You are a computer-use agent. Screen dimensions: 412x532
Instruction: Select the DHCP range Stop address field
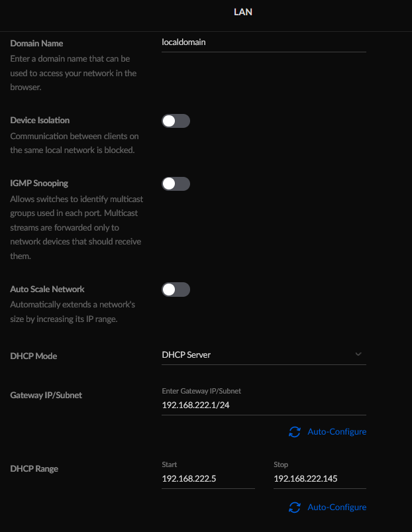pyautogui.click(x=320, y=478)
